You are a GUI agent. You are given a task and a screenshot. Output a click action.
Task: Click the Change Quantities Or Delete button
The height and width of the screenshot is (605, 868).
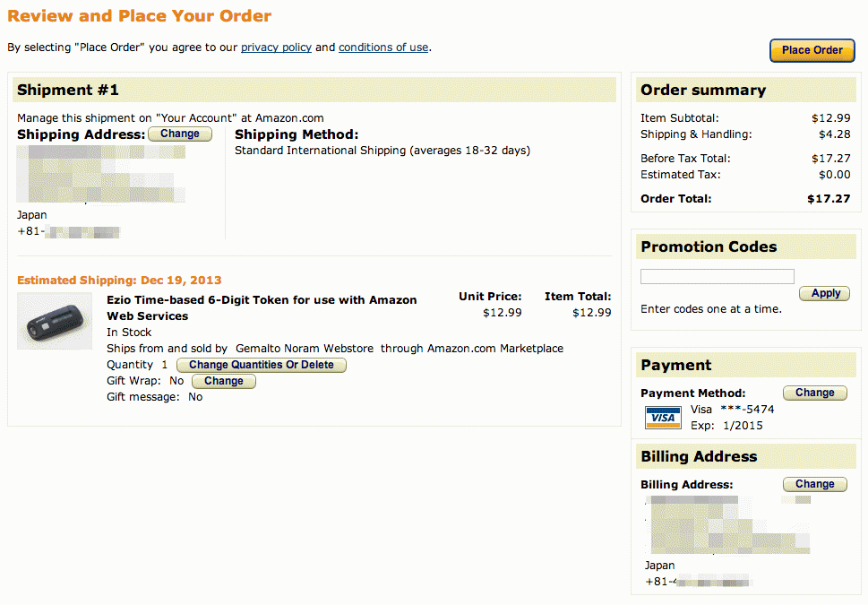[x=262, y=365]
